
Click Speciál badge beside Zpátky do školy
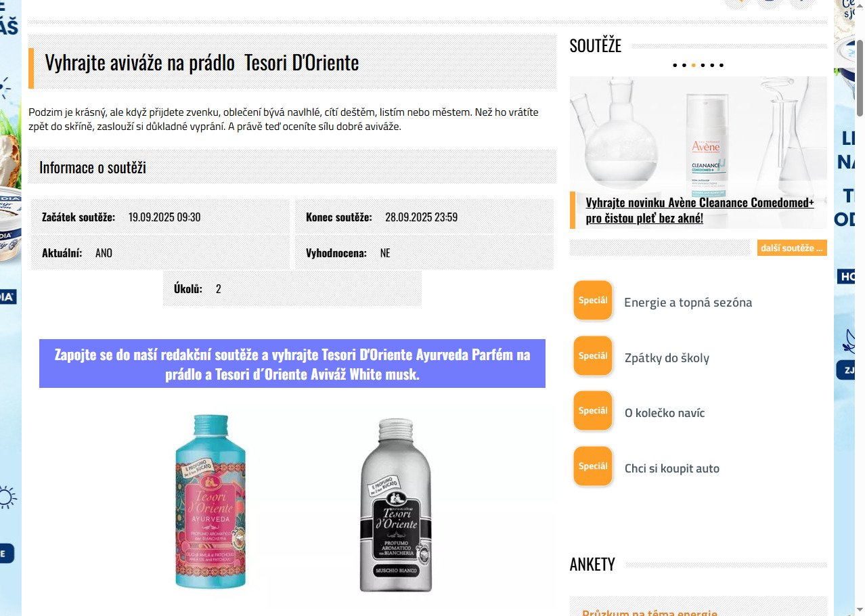[x=593, y=355]
